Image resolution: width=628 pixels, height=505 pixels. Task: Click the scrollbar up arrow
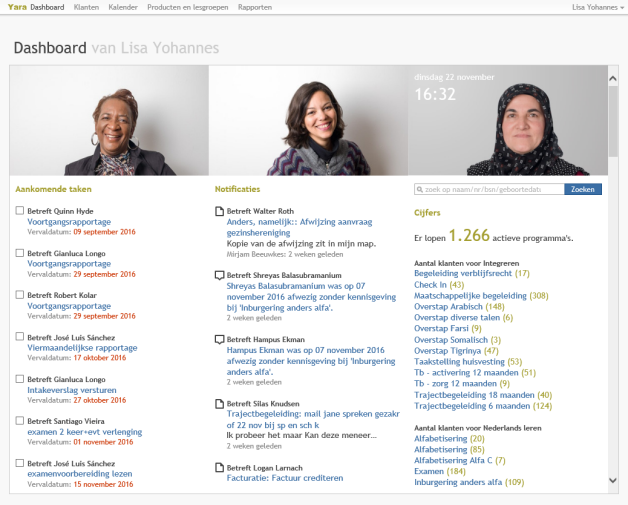[613, 78]
